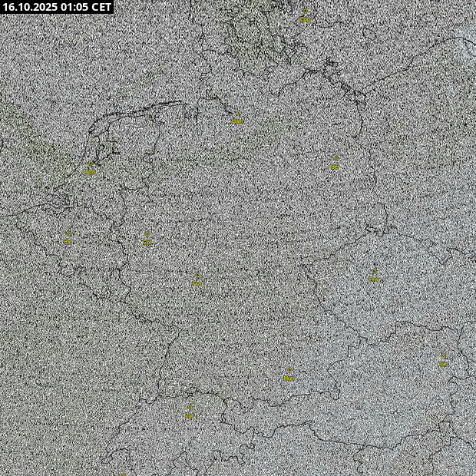Click the partially visible bottom-edge city marker
The width and height of the screenshot is (476, 476).
click(x=123, y=473)
